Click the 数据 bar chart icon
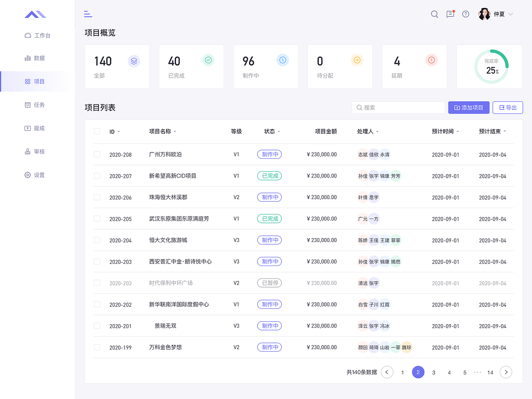 (28, 58)
